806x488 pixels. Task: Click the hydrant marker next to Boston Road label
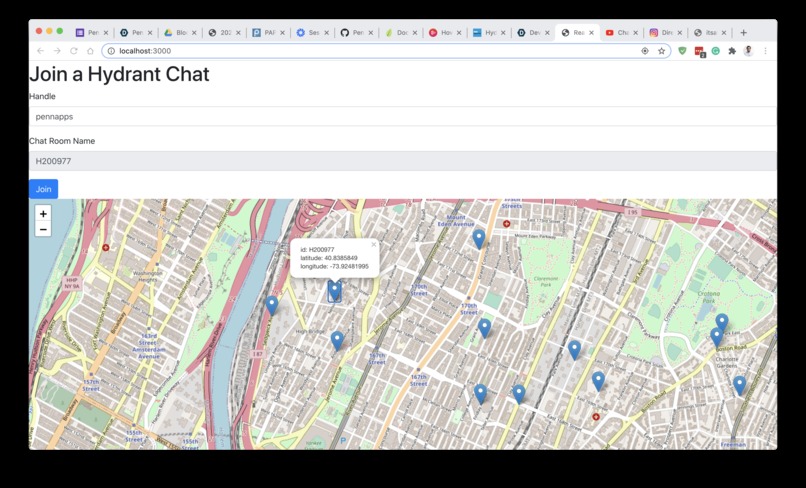tap(717, 338)
